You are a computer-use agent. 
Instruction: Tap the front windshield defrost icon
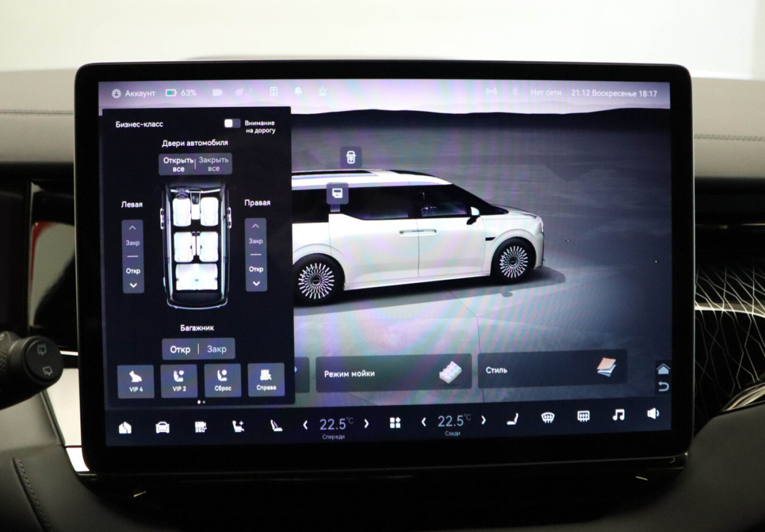tap(547, 417)
